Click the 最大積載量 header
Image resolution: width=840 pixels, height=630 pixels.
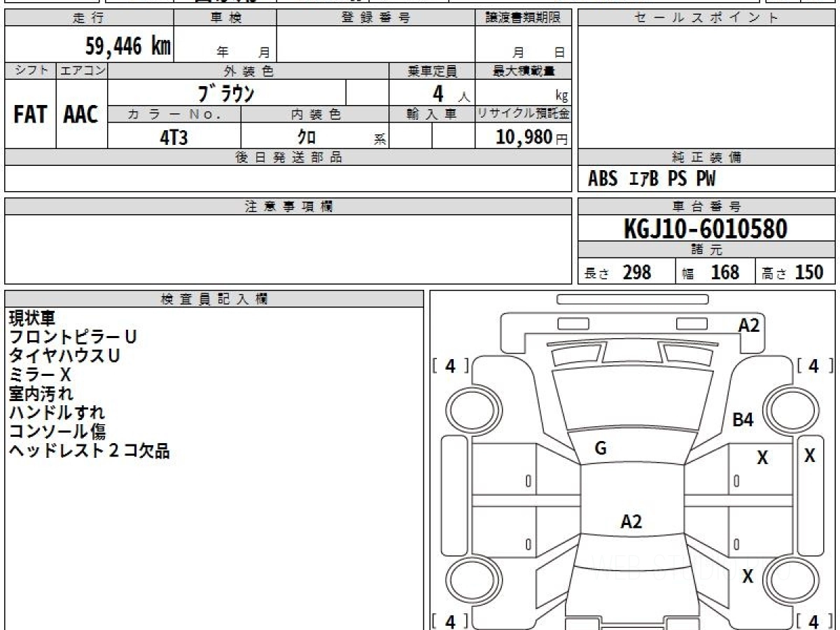click(524, 71)
